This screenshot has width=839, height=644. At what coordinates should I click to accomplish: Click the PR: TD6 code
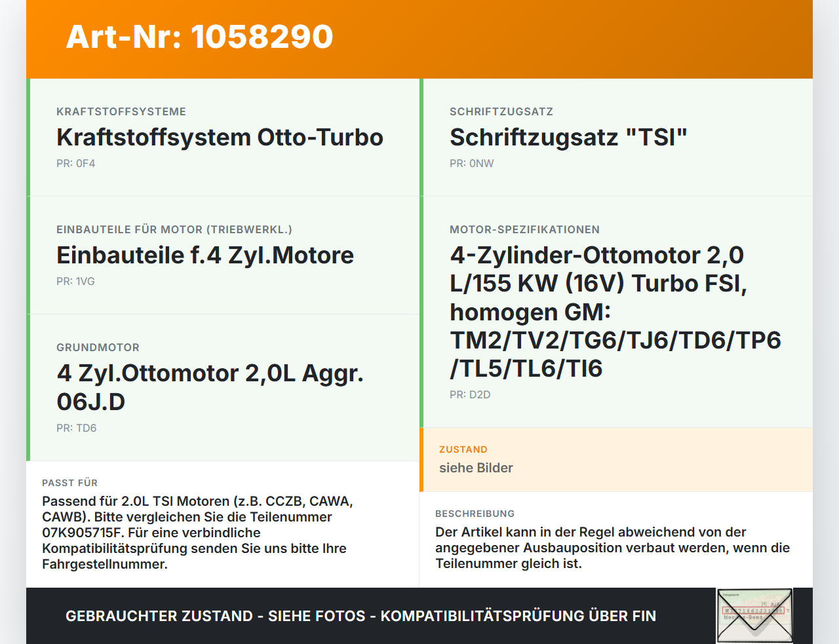coord(77,428)
